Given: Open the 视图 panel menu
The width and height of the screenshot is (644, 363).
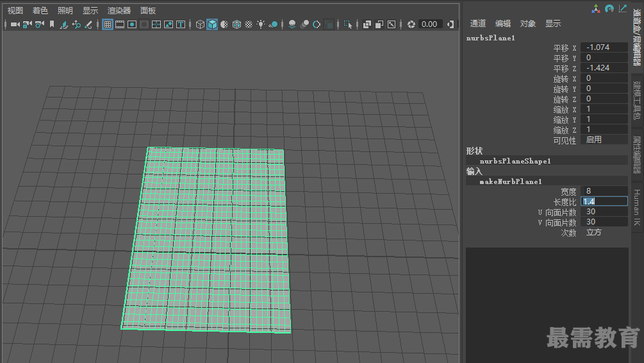Looking at the screenshot, I should pyautogui.click(x=15, y=11).
